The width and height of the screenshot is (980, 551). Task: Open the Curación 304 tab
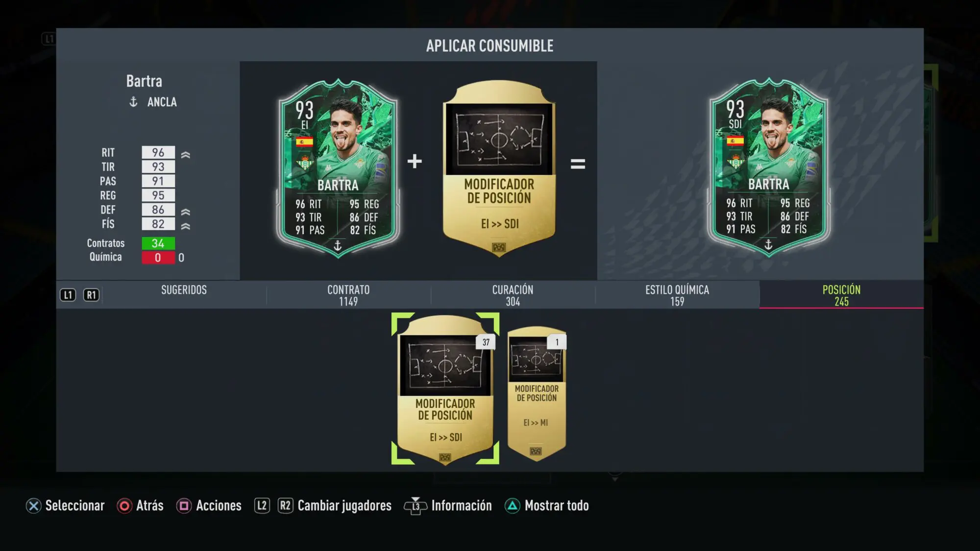point(513,294)
